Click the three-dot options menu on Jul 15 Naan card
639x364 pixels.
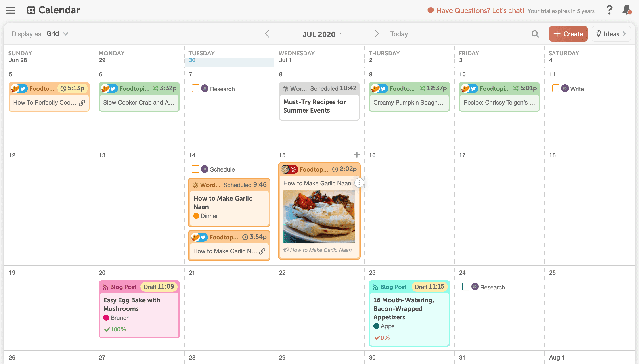(359, 183)
